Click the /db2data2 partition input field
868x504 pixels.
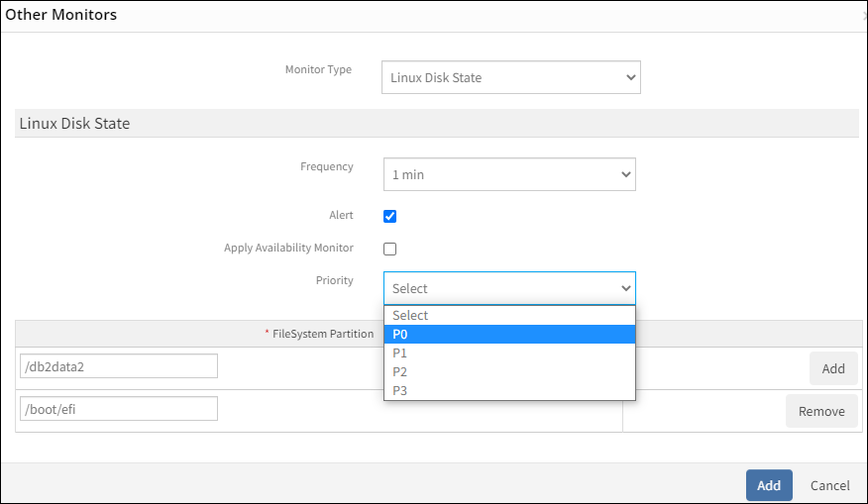coord(119,366)
